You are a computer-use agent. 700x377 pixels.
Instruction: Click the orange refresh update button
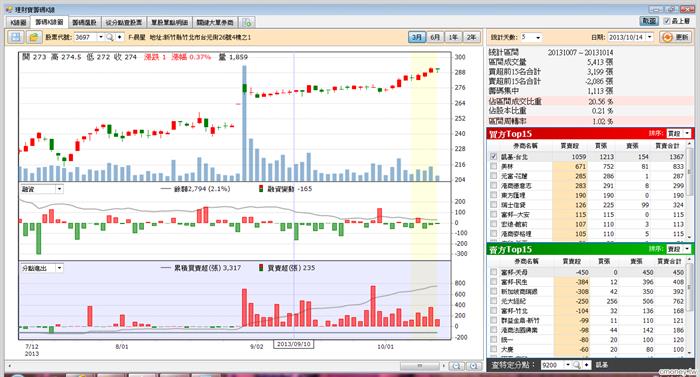click(675, 37)
